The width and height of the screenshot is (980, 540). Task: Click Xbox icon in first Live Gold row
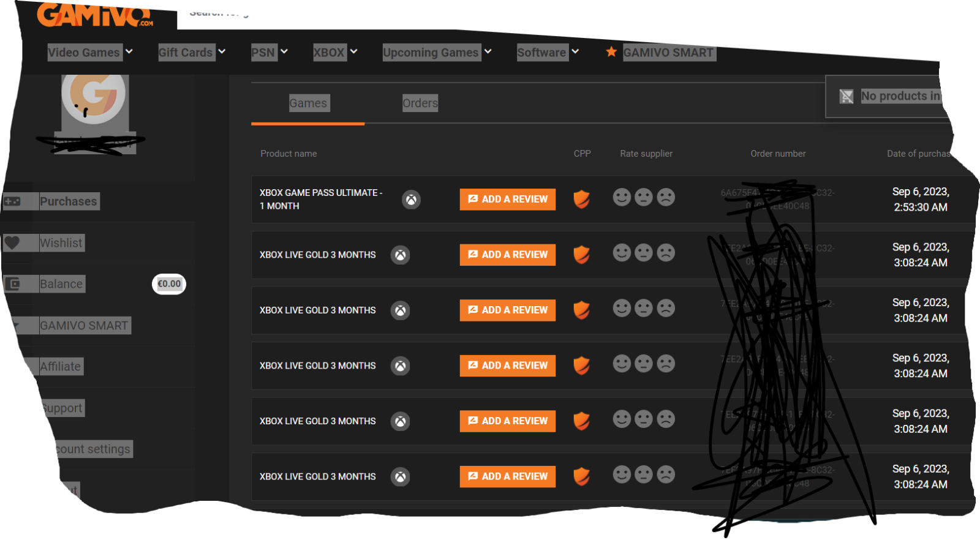[x=400, y=255]
